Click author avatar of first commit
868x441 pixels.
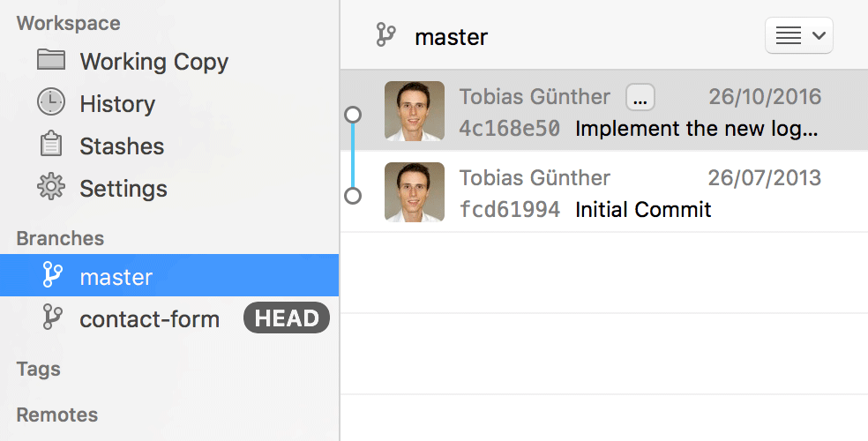pos(415,111)
